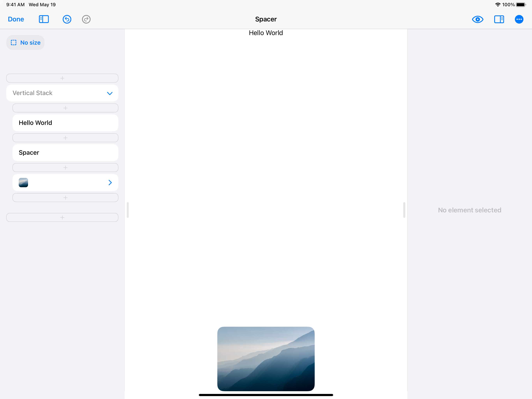Image resolution: width=532 pixels, height=399 pixels.
Task: Toggle the left sidebar panel icon
Action: pos(44,19)
